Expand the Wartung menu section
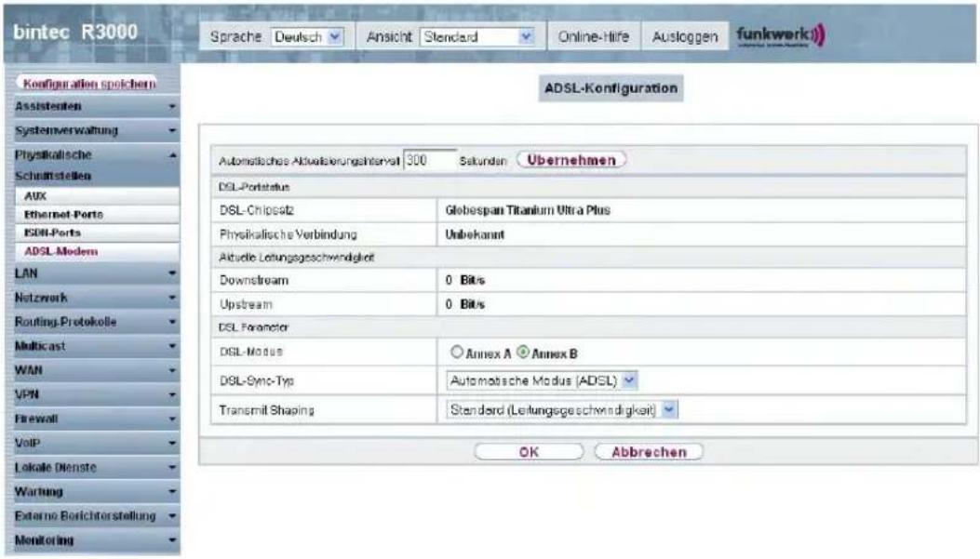 (x=96, y=491)
